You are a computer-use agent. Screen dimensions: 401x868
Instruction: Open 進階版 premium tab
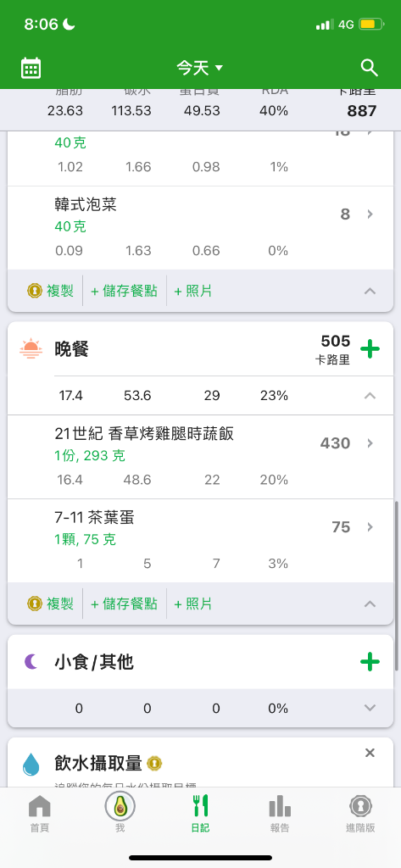pyautogui.click(x=360, y=815)
